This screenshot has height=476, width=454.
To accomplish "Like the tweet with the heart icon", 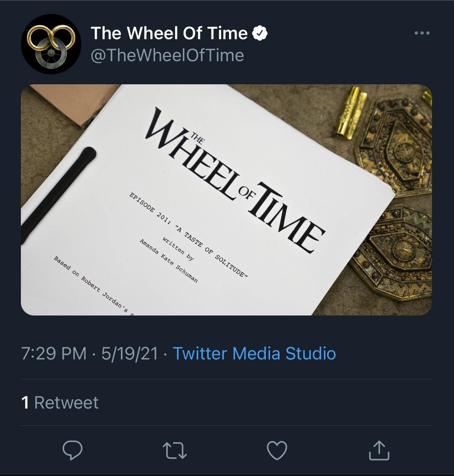I will point(277,450).
